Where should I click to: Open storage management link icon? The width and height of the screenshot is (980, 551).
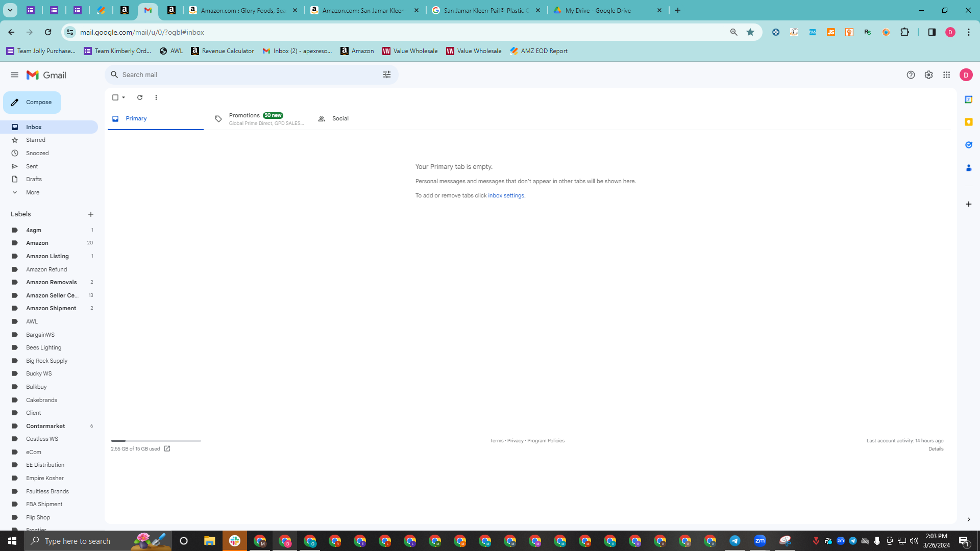click(167, 449)
